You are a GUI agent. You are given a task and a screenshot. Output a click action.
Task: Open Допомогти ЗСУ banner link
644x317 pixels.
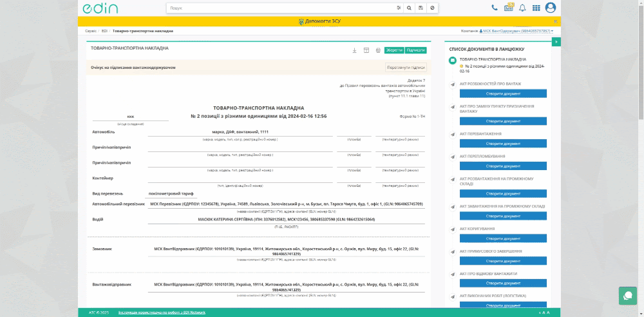(x=319, y=21)
